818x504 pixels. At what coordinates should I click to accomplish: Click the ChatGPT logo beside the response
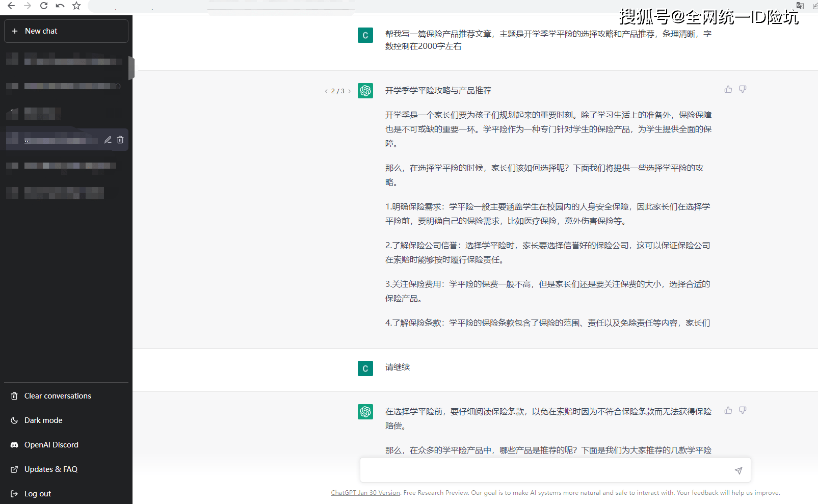click(365, 90)
